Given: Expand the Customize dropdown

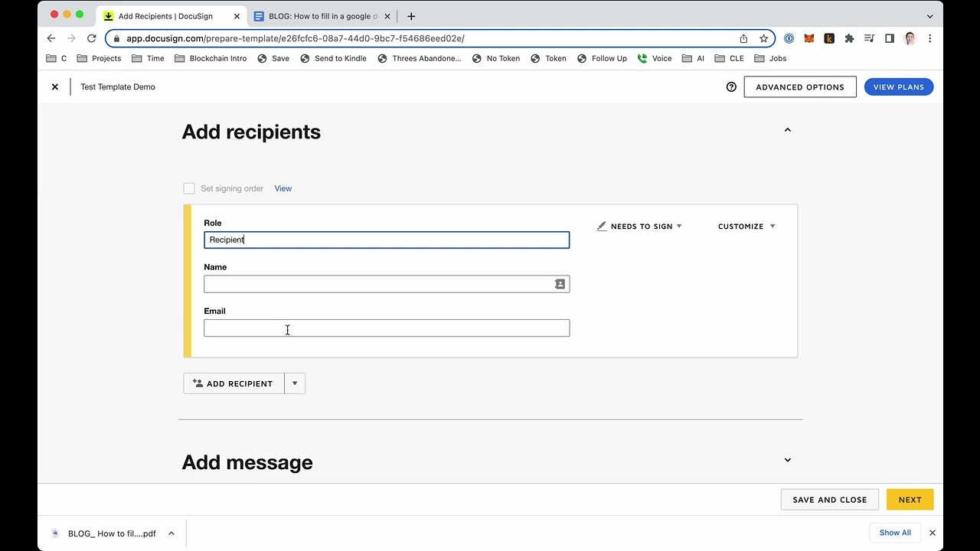Looking at the screenshot, I should [746, 227].
